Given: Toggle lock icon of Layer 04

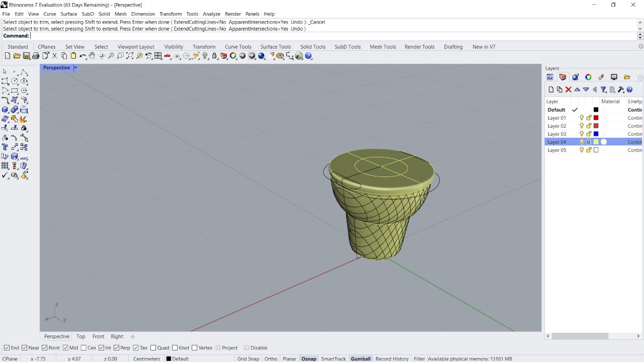Looking at the screenshot, I should click(589, 142).
